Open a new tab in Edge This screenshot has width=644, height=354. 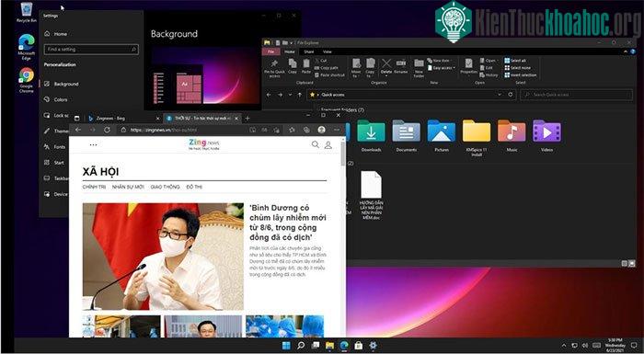[247, 119]
